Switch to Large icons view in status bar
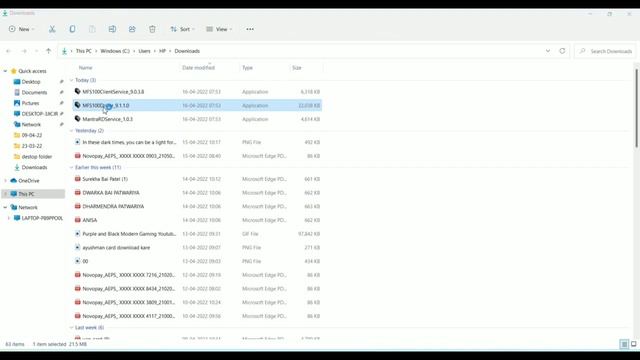This screenshot has height=360, width=640. tap(633, 344)
